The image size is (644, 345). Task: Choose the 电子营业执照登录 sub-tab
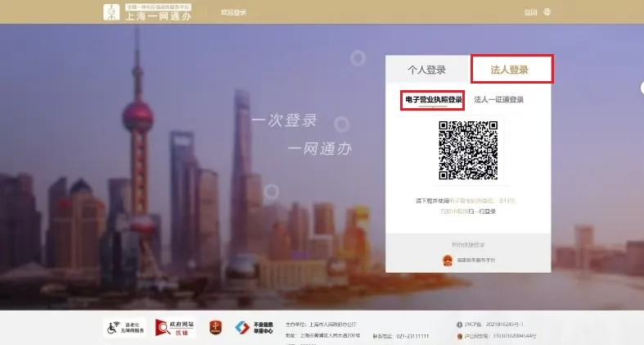(x=434, y=99)
